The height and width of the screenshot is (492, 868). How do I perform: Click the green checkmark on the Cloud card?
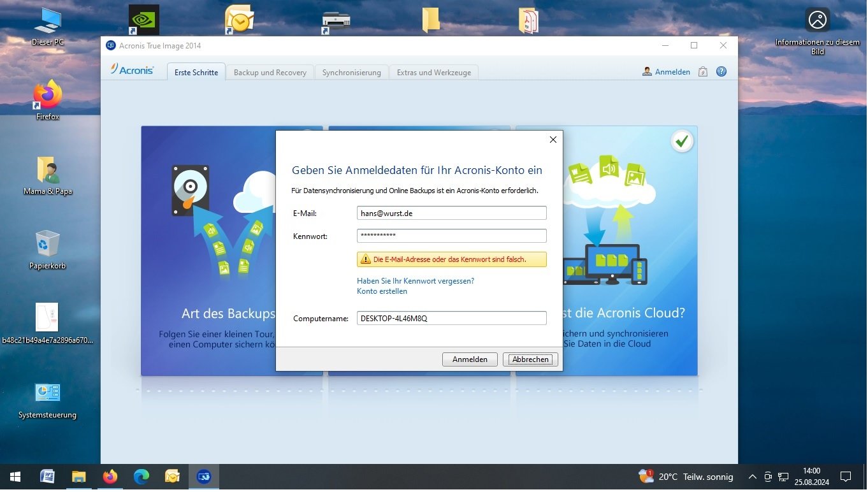[x=682, y=141]
